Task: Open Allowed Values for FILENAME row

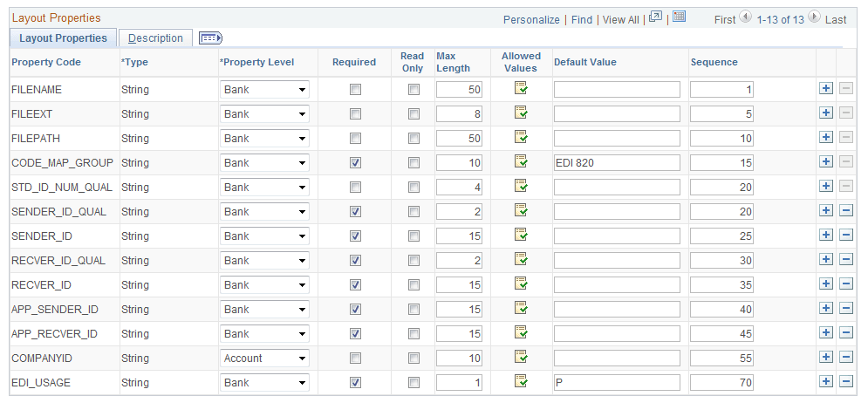Action: click(521, 88)
